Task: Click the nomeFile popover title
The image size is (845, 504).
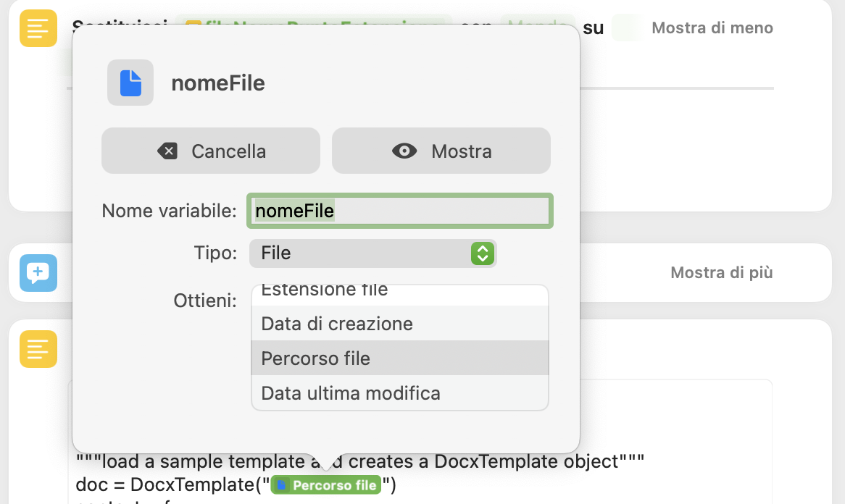Action: tap(217, 83)
